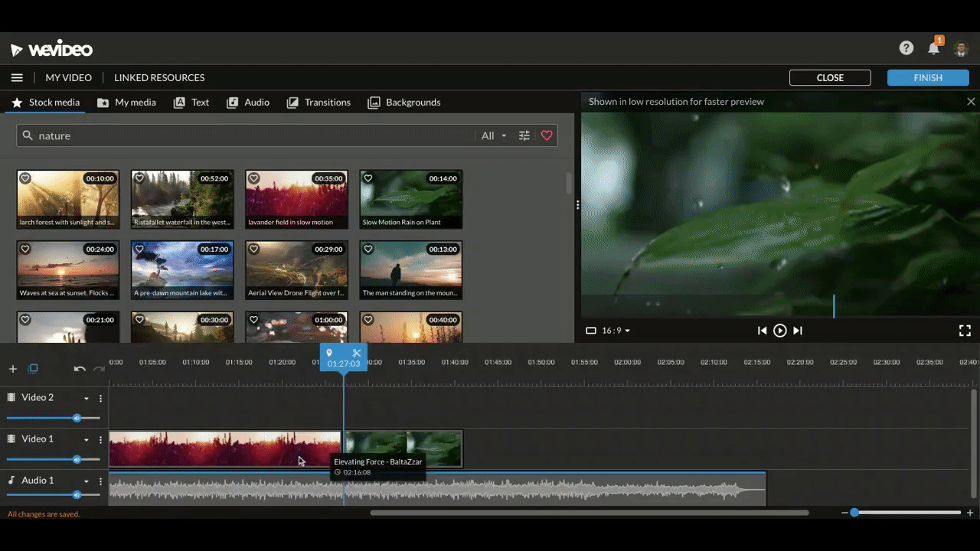Select the Audio 1 waveform clip
The width and height of the screenshot is (980, 551).
(x=437, y=490)
